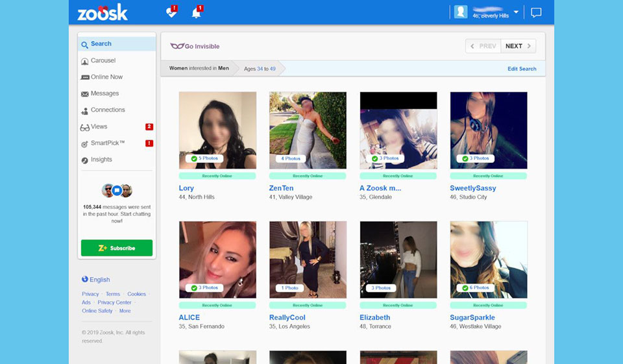Viewport: 623px width, 364px height.
Task: Click the Views glasses icon in sidebar
Action: (x=85, y=127)
